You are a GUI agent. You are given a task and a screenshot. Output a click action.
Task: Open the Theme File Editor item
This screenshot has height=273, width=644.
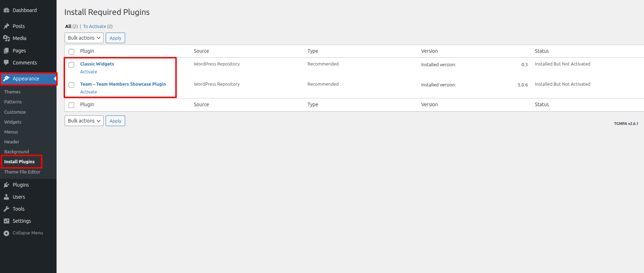tap(22, 172)
